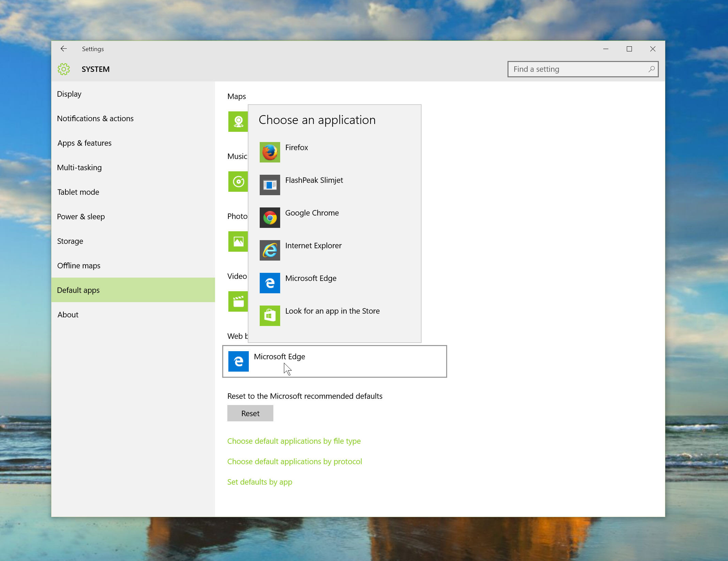This screenshot has width=728, height=561.
Task: Click the Display settings menu item
Action: pyautogui.click(x=69, y=94)
